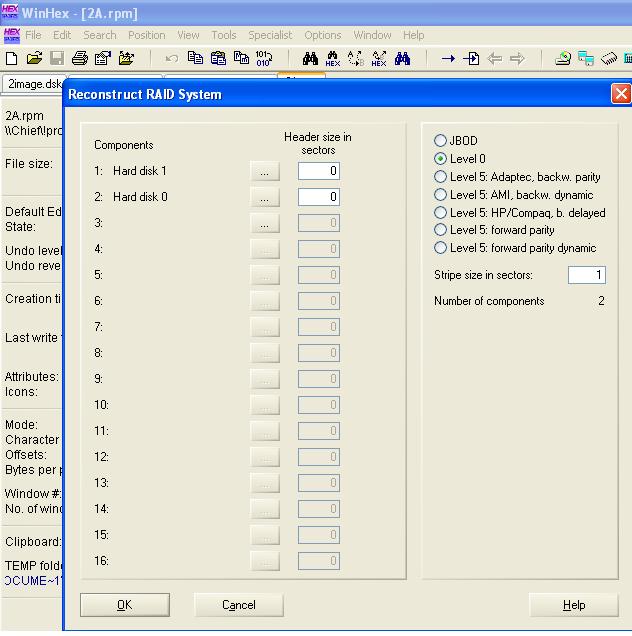Click the Modify Data 101/010 icon
Image resolution: width=632 pixels, height=636 pixels.
tap(264, 59)
